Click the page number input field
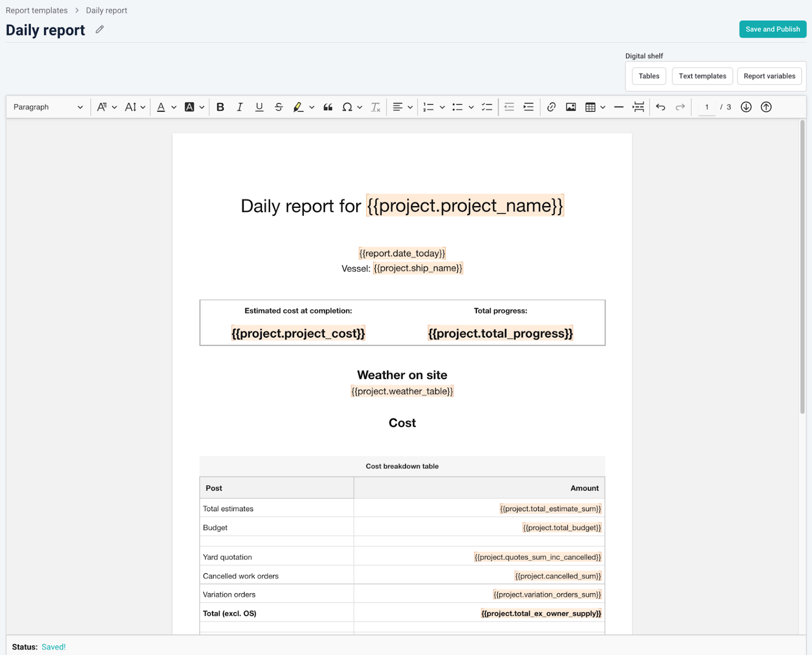Viewport: 812px width, 655px height. click(706, 107)
